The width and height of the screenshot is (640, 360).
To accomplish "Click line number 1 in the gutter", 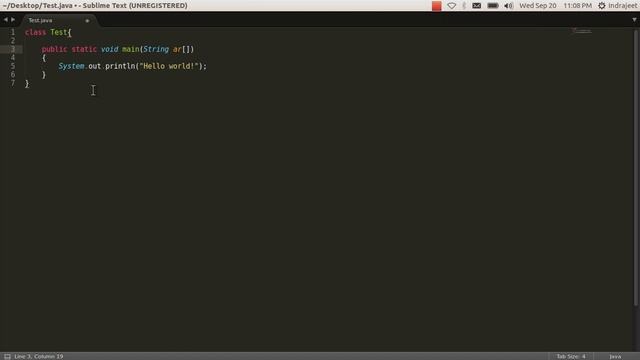I will pyautogui.click(x=13, y=32).
